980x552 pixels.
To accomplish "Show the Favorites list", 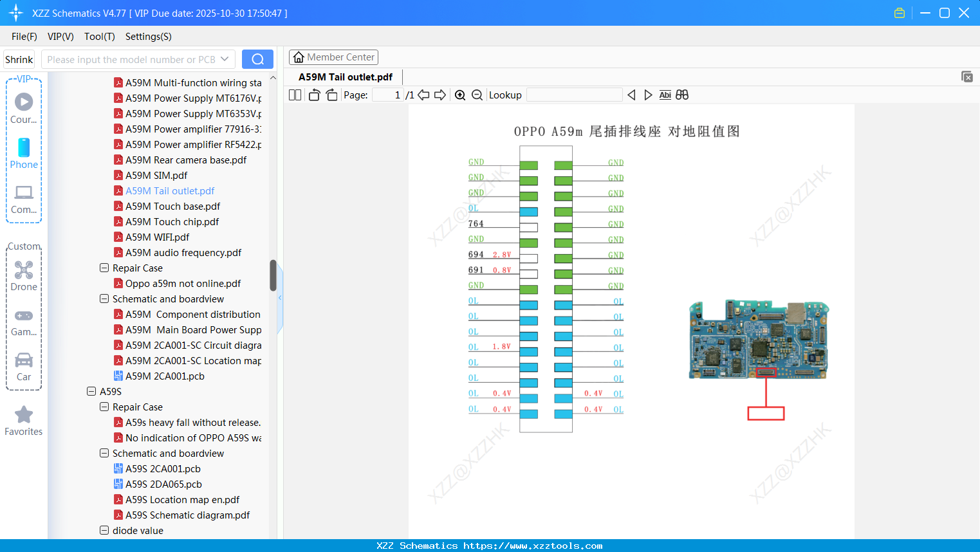I will (24, 421).
